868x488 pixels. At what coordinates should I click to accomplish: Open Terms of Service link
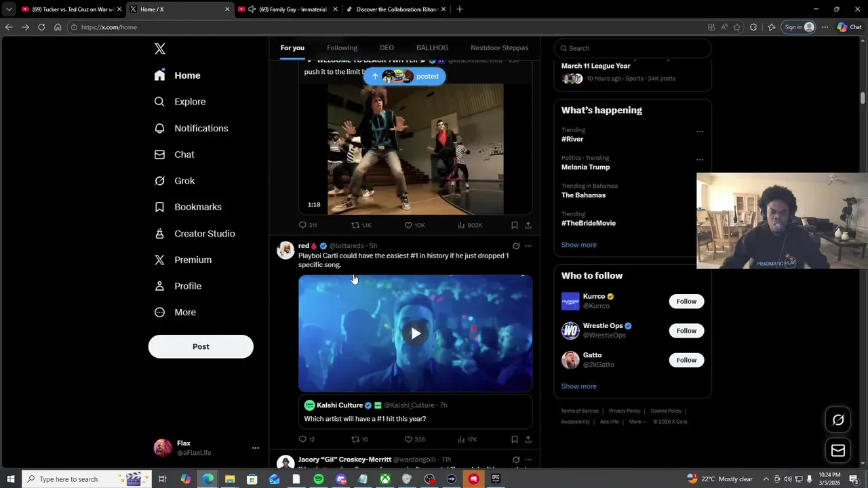580,411
